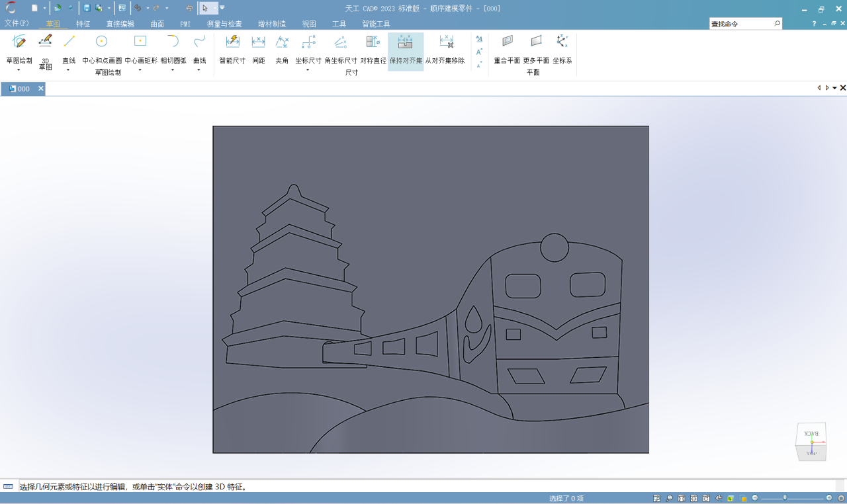This screenshot has width=847, height=504.
Task: Switch to the PMI ribbon tab
Action: [x=185, y=24]
